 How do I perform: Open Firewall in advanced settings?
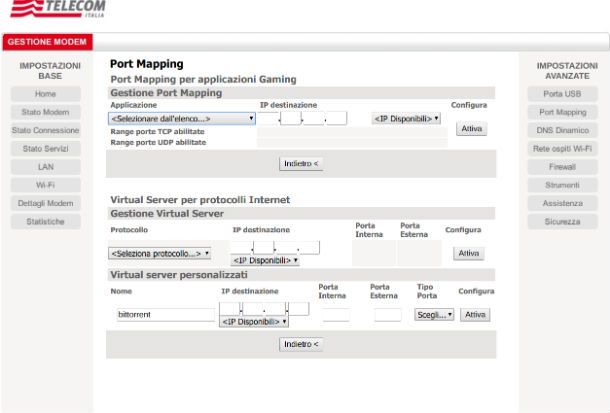click(562, 167)
